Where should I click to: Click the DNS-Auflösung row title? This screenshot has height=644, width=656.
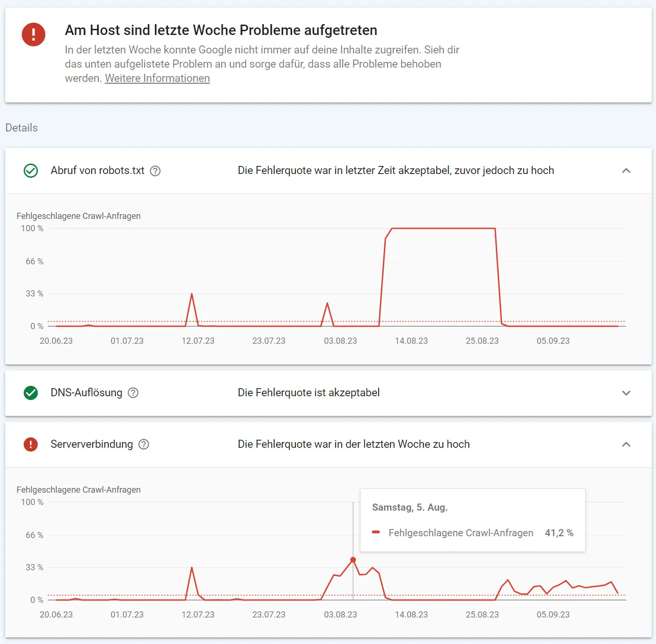click(86, 393)
